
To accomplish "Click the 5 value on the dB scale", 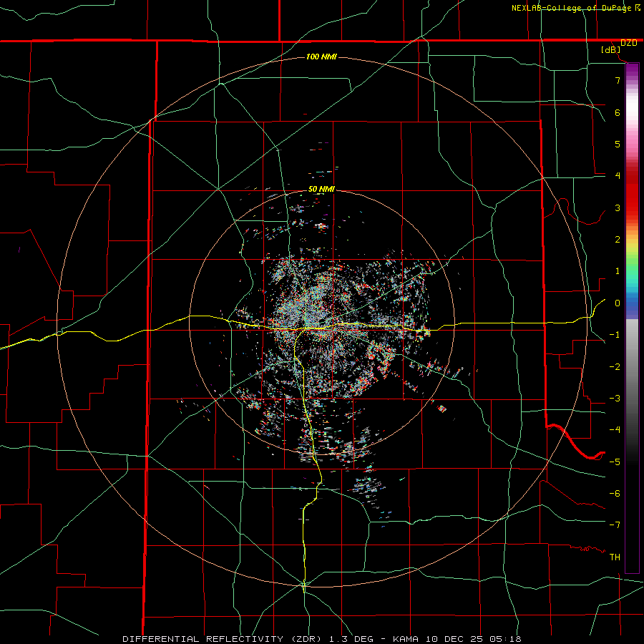I will (618, 144).
